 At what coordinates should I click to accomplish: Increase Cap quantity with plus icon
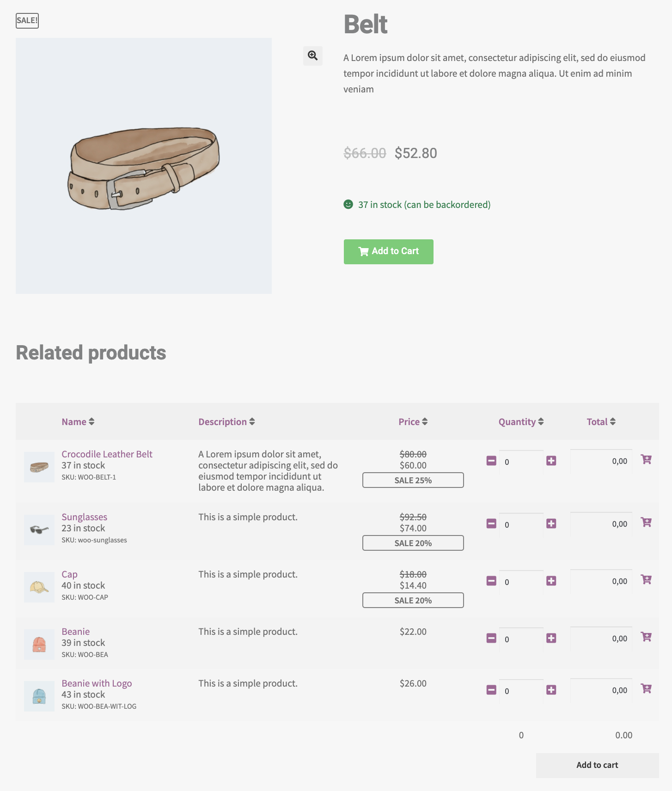[x=551, y=581]
